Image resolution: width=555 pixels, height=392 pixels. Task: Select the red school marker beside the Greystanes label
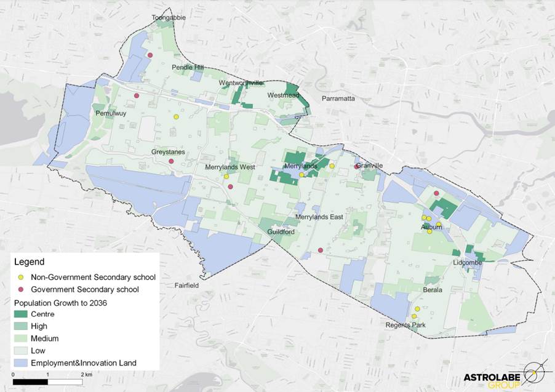point(172,162)
